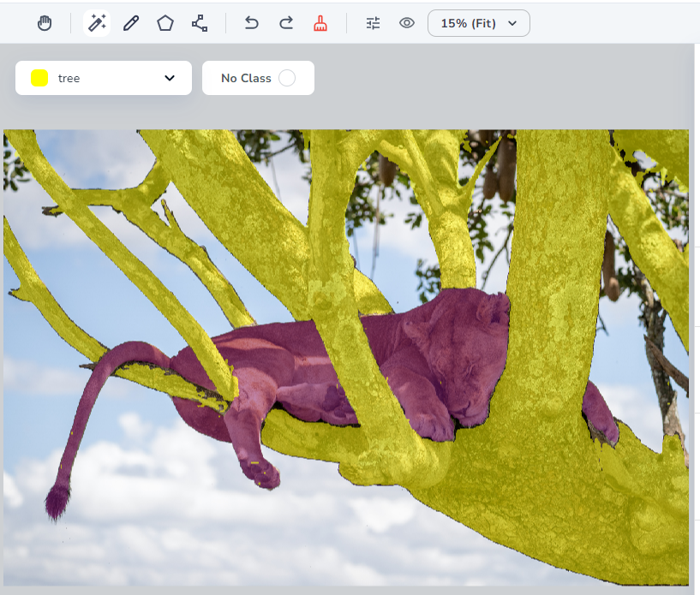This screenshot has height=595, width=700.
Task: Redo the previously undone action
Action: tap(286, 23)
